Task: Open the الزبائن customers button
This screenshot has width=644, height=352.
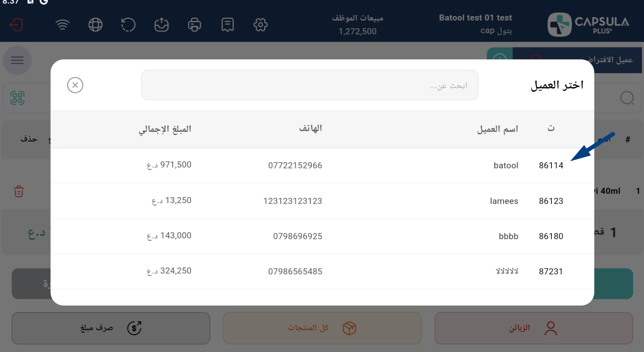Action: click(534, 328)
